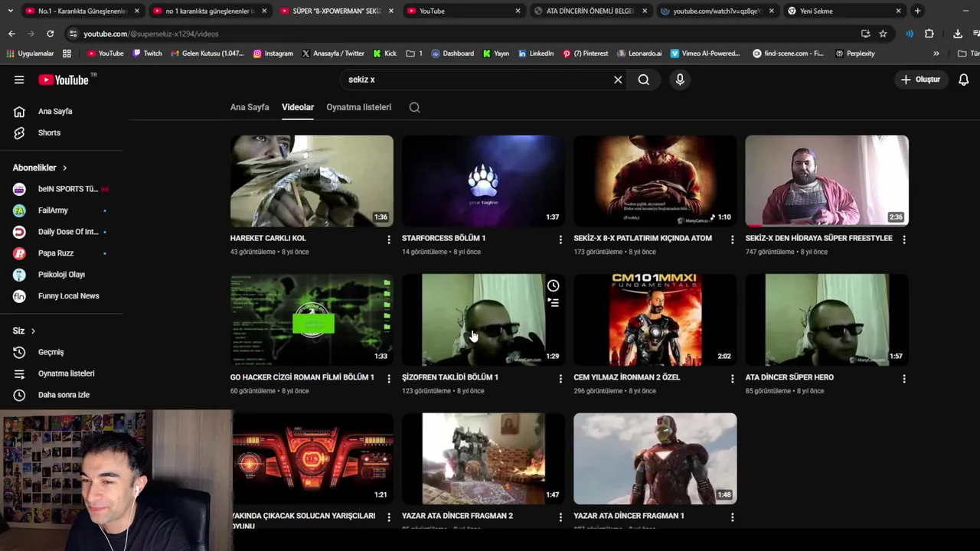Screen dimensions: 980x551
Task: Add ŞİZOFREN TAKLİDİ video to queue icon
Action: 553,303
